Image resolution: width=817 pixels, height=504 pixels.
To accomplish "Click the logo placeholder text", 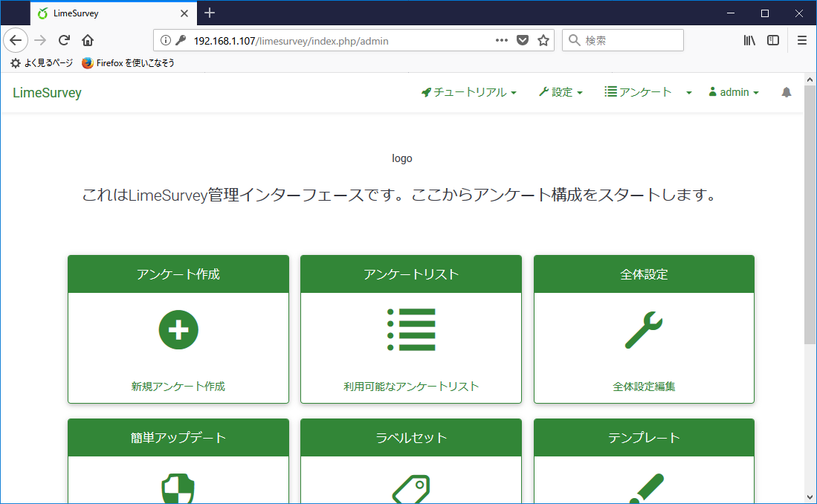I will [x=401, y=158].
